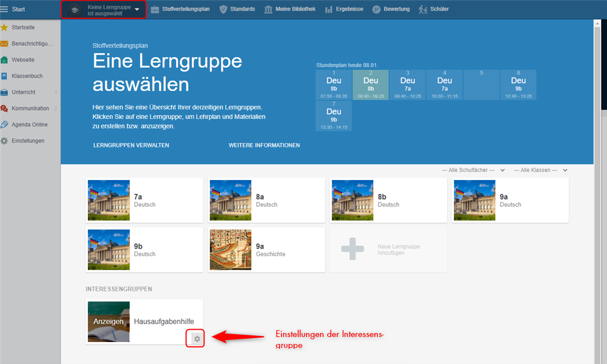Go to Stoffverteilungsplan in top menu
607x364 pixels.
click(x=180, y=9)
